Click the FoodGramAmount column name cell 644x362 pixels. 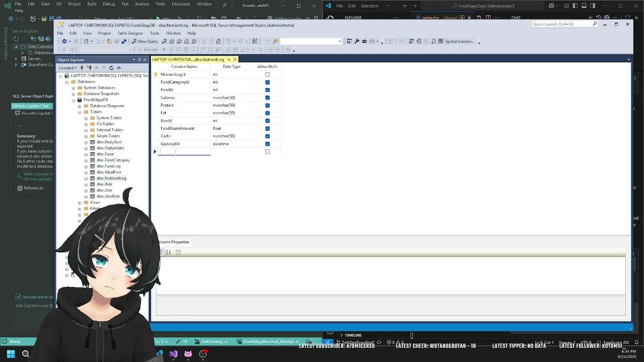(184, 128)
